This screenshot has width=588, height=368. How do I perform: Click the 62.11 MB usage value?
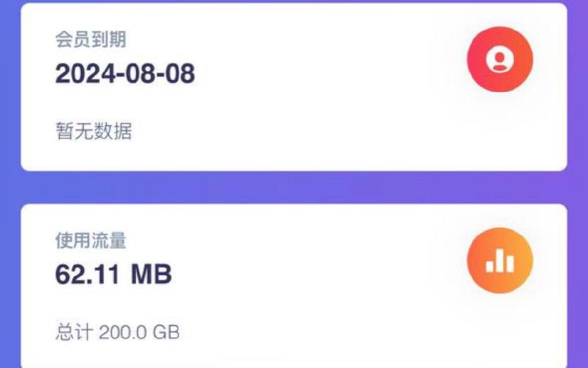click(114, 274)
